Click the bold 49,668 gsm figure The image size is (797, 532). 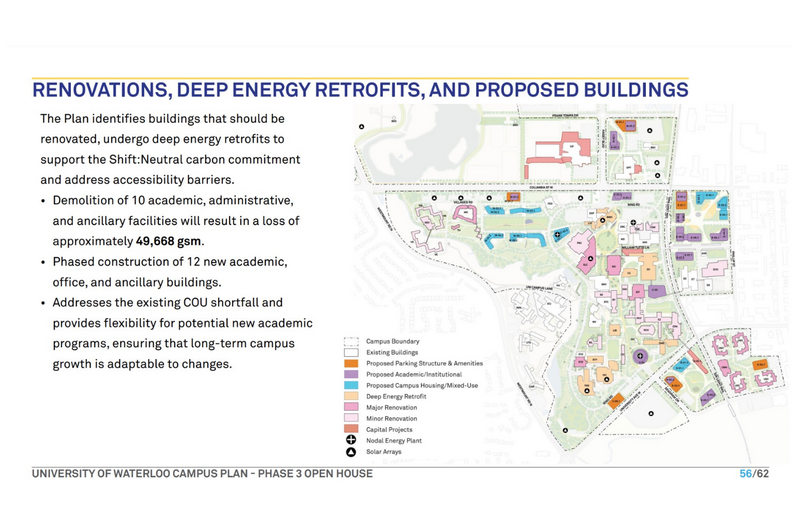(x=169, y=241)
